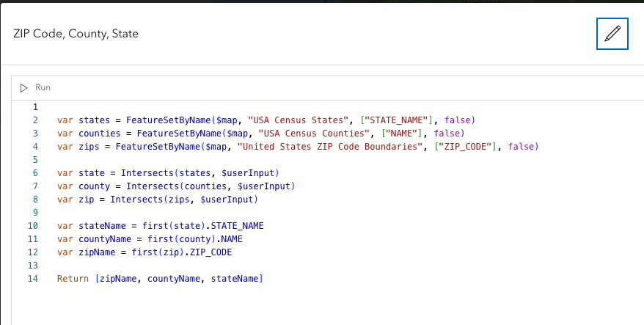Viewport: 644px width, 325px height.
Task: Click the zipName variable on line 12
Action: [x=97, y=252]
